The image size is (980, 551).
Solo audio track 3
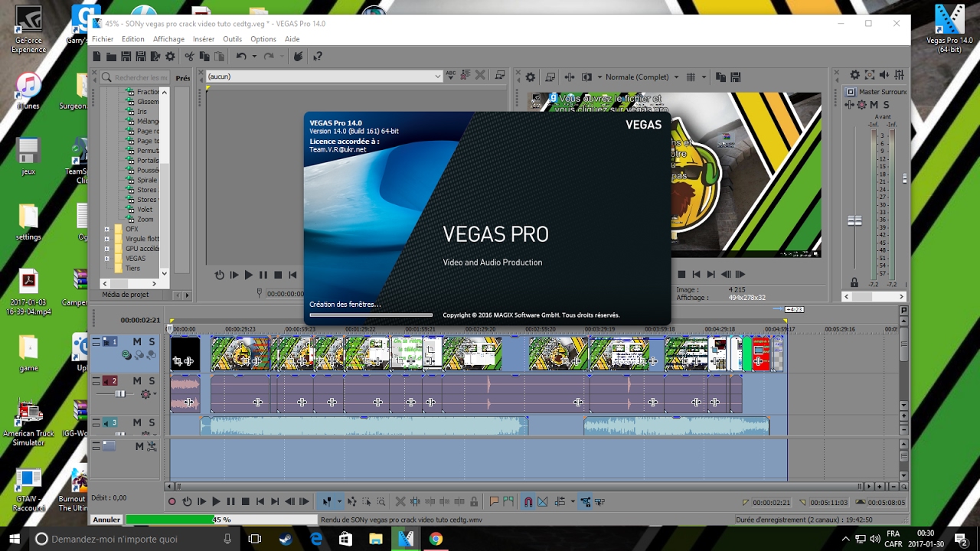152,422
